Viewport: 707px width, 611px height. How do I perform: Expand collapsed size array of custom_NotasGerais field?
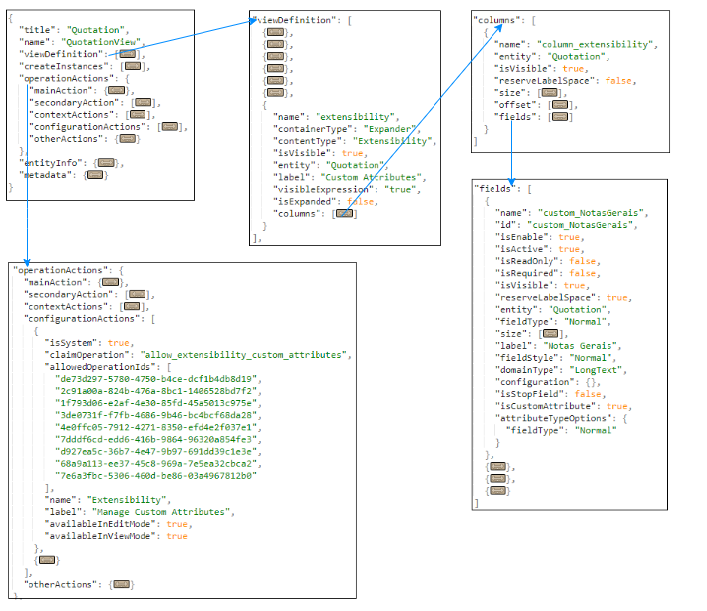point(550,334)
